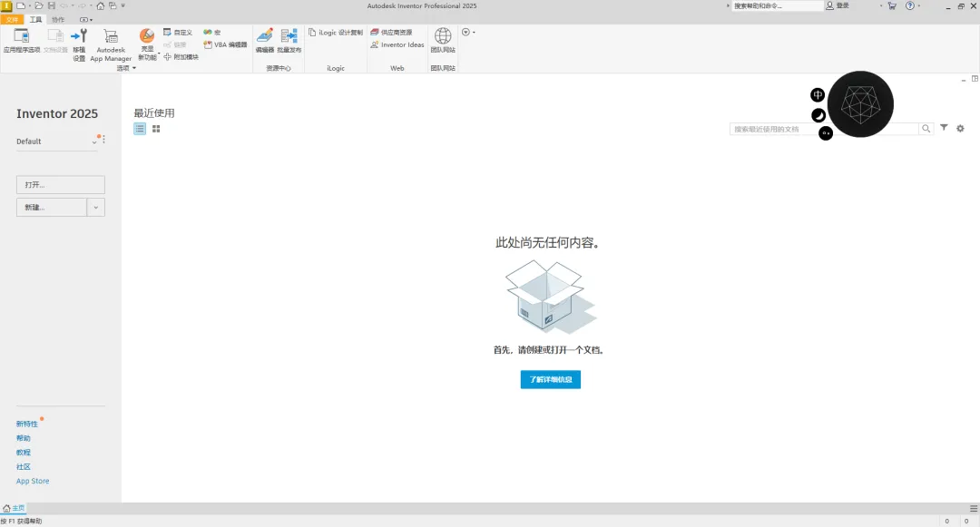Expand the Default project dropdown

(94, 142)
